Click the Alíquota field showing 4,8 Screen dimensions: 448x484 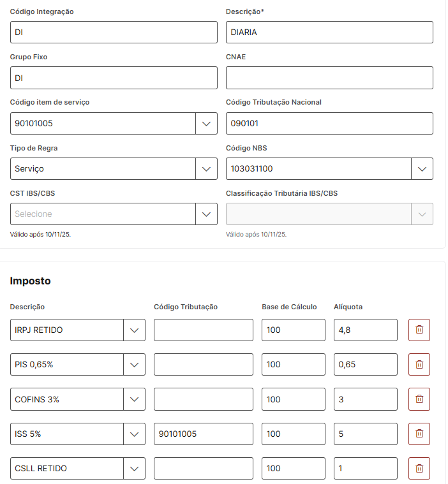[x=366, y=330]
